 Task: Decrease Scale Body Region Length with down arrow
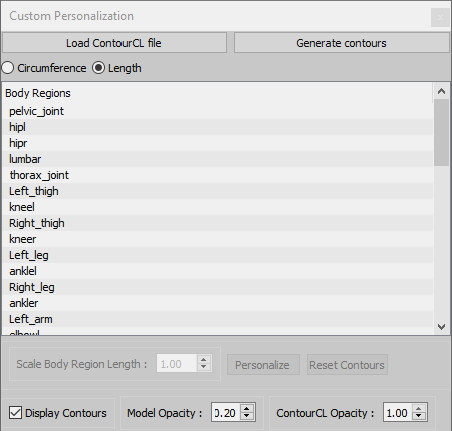204,367
